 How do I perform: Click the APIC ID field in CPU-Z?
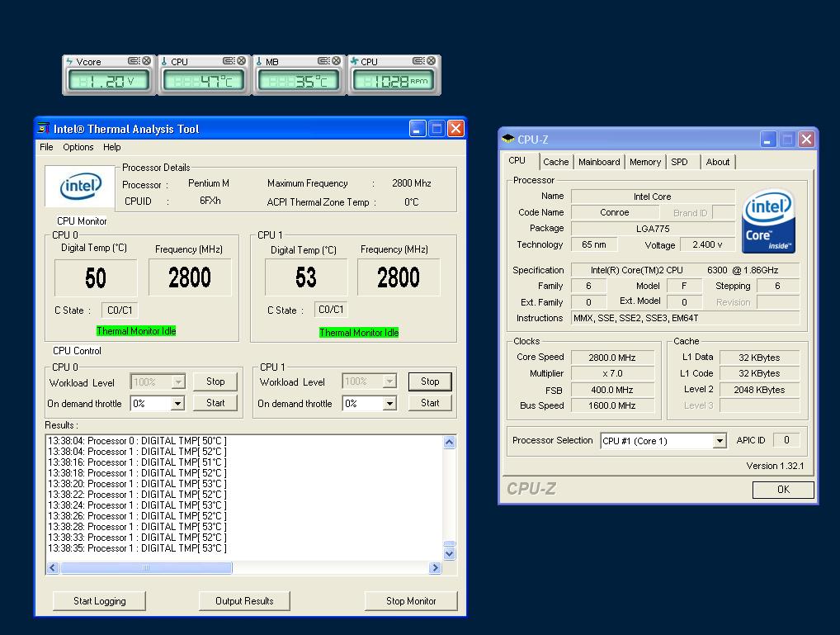786,440
